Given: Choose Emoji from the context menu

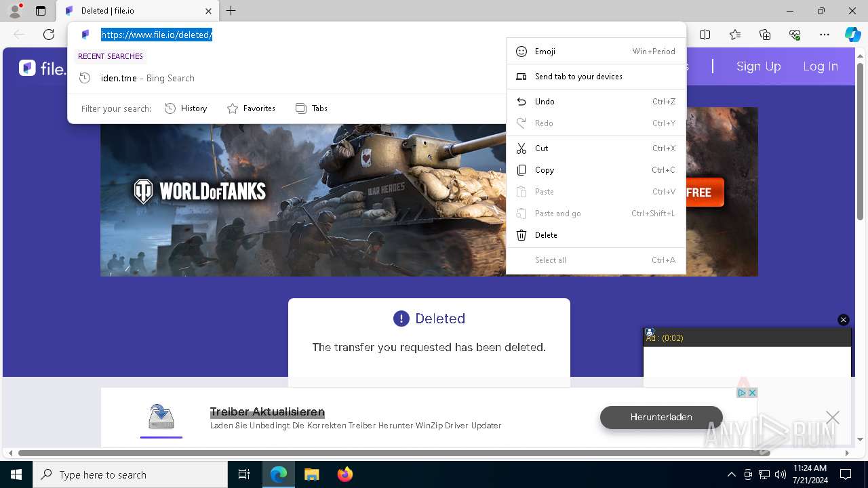Looking at the screenshot, I should coord(596,52).
